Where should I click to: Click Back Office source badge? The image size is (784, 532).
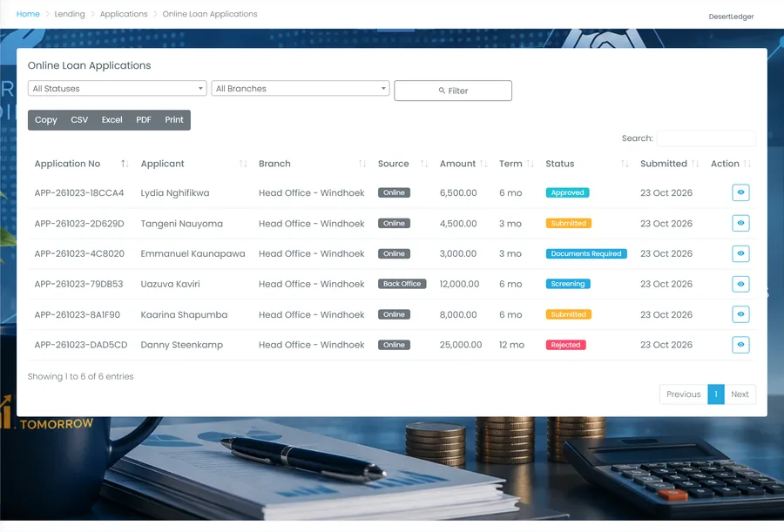pyautogui.click(x=402, y=284)
